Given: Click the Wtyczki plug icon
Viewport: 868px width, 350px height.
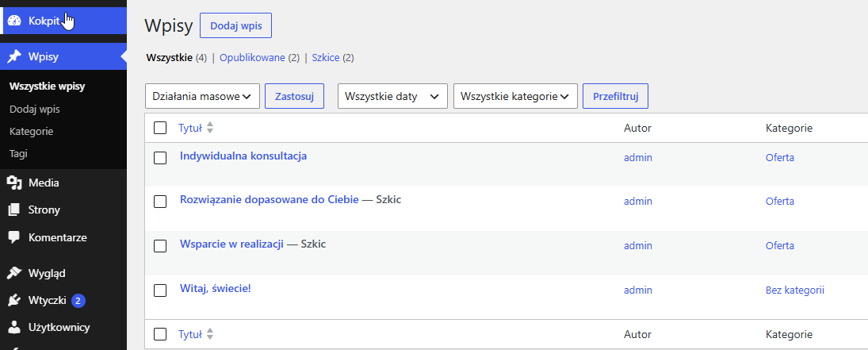Looking at the screenshot, I should 14,301.
